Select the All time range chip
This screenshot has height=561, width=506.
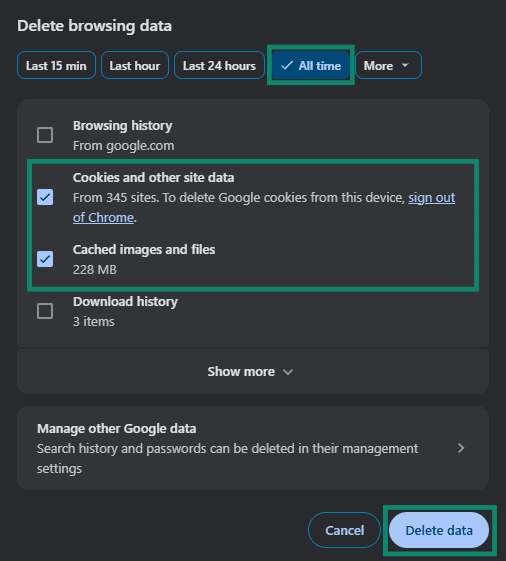(x=311, y=65)
